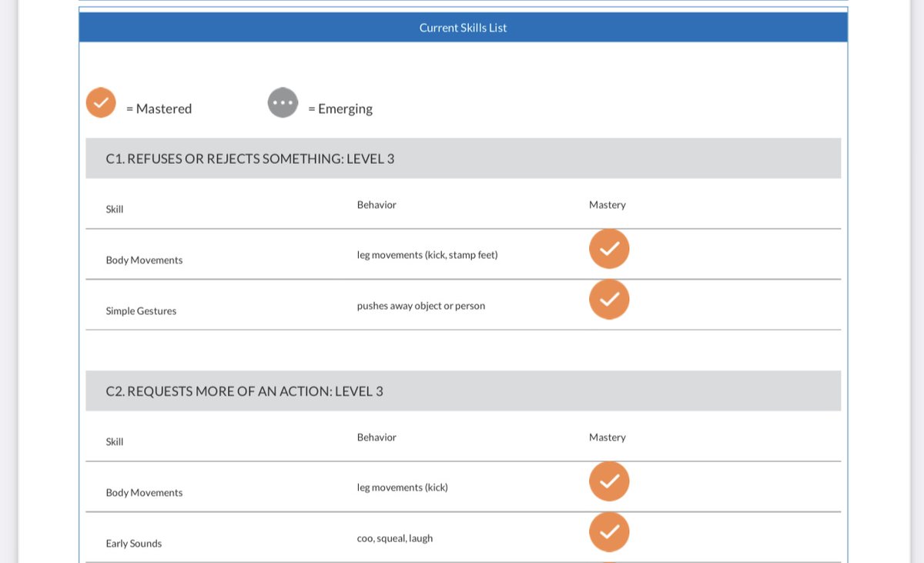The height and width of the screenshot is (563, 924).
Task: Click 'coo, squeal, laugh' behavior text
Action: 395,538
